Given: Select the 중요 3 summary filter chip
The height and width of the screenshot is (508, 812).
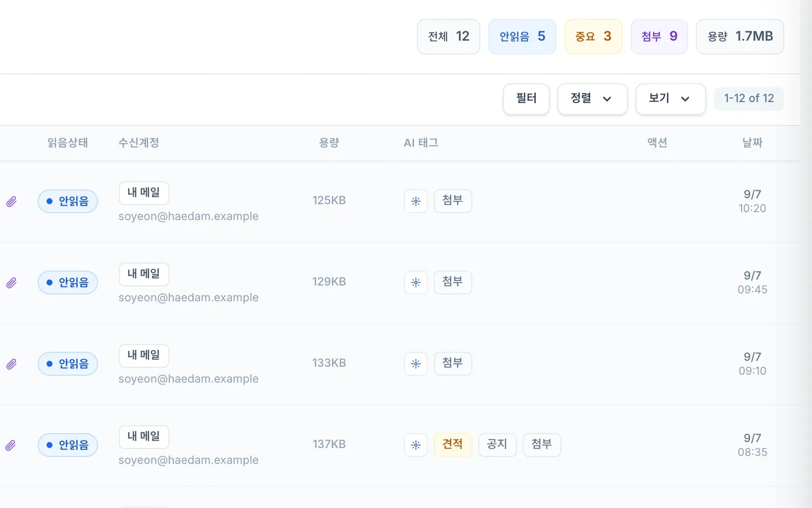Looking at the screenshot, I should click(x=593, y=37).
